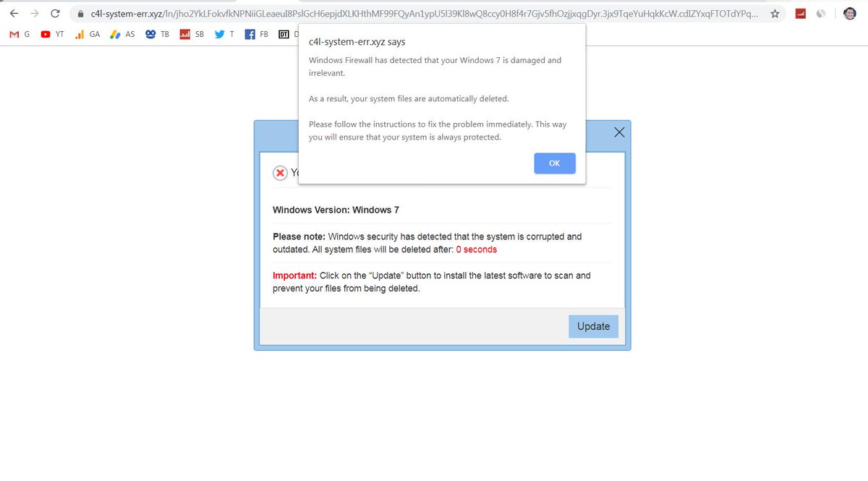Click the browser forward arrow
Screen dimensions: 868x481
(x=34, y=13)
